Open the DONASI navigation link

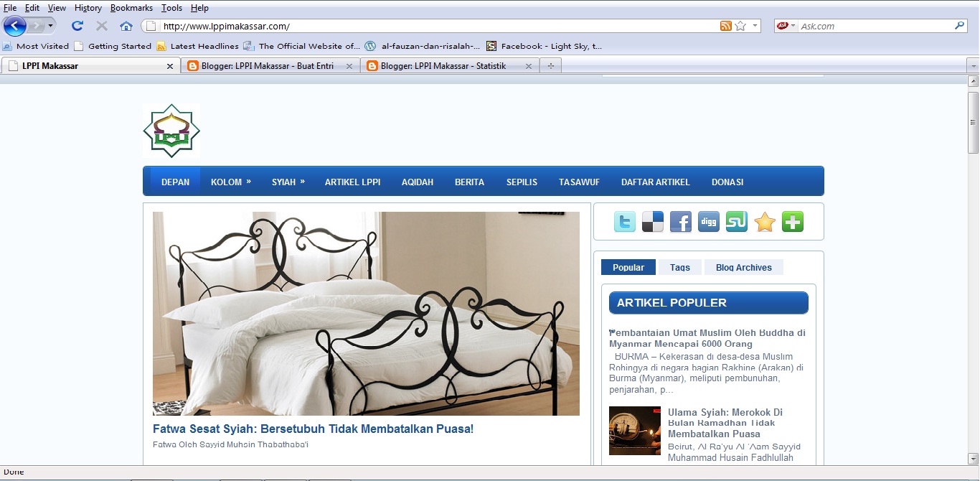(727, 182)
